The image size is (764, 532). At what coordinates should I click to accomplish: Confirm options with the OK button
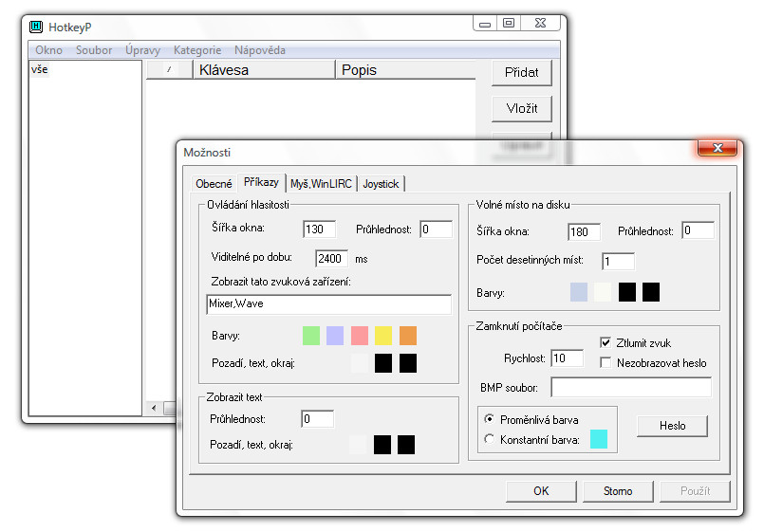[x=541, y=491]
